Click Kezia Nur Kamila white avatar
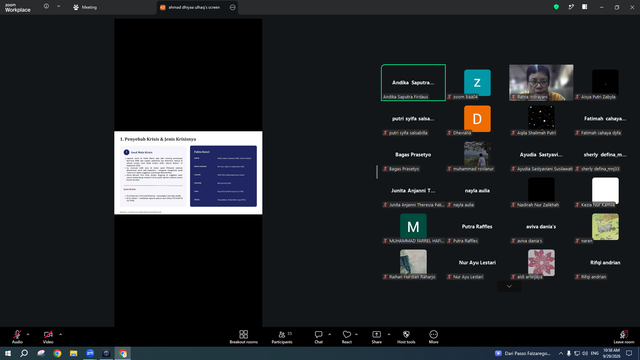This screenshot has height=360, width=640. [x=605, y=190]
